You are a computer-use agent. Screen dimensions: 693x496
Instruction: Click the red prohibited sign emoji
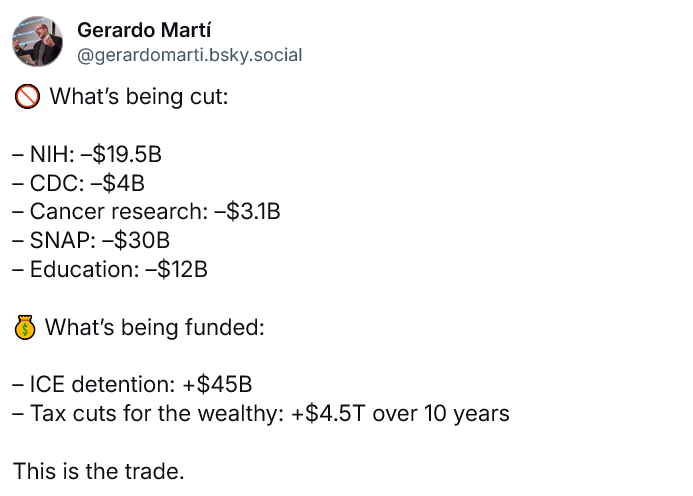[x=27, y=97]
